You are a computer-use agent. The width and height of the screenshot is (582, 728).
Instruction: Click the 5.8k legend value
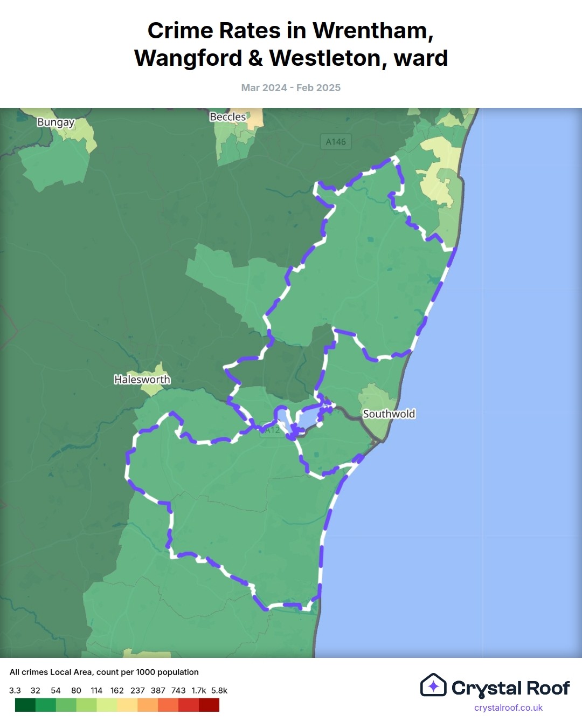tap(219, 690)
